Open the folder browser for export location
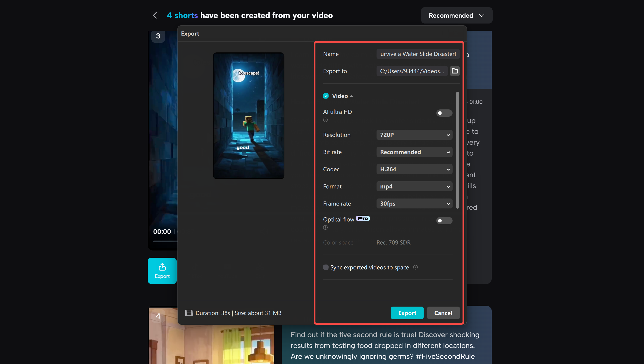644x364 pixels. click(455, 71)
